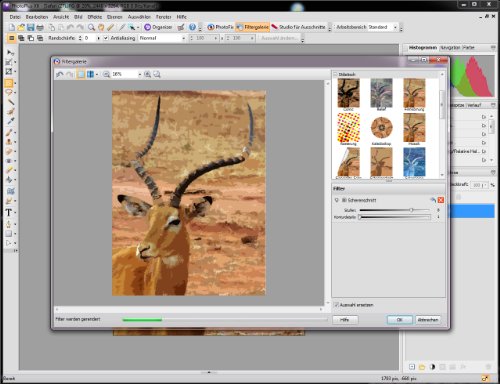Delete the Scherenschnitt filter with red X

441,200
